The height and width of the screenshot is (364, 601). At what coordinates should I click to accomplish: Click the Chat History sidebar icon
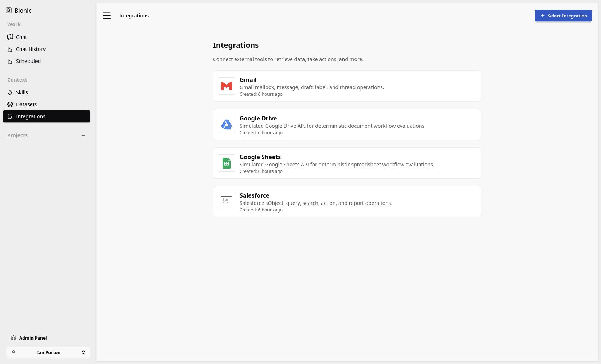tap(10, 49)
